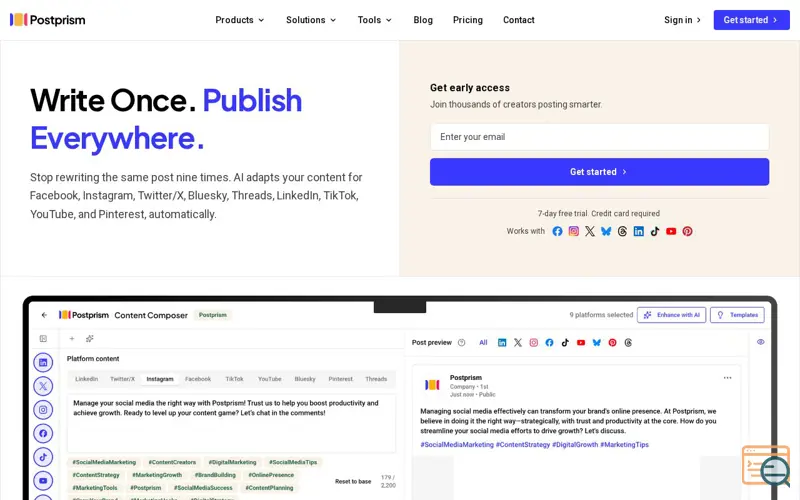Screen dimensions: 800x500
Task: Select Threads icon in Post preview row
Action: 629,343
